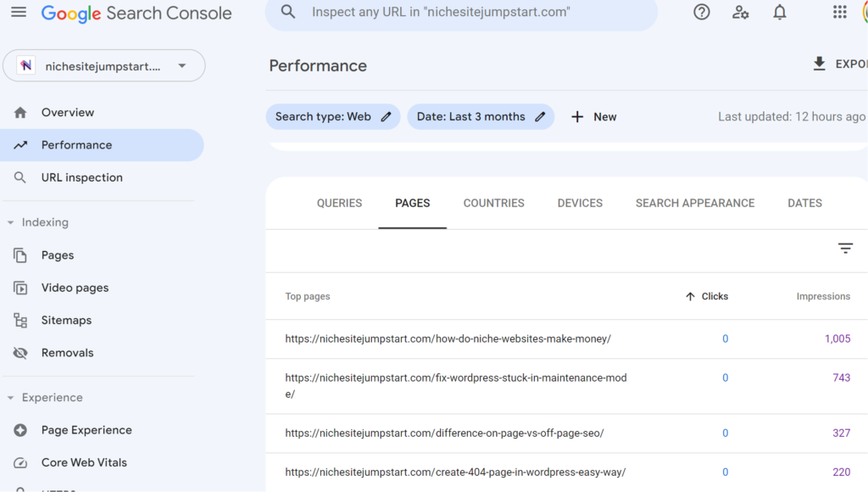Open the Help question mark icon
The width and height of the screenshot is (868, 492).
[701, 12]
